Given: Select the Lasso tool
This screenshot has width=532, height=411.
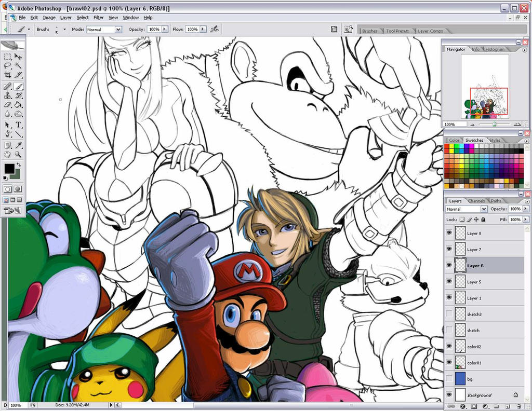Looking at the screenshot, I should 7,66.
